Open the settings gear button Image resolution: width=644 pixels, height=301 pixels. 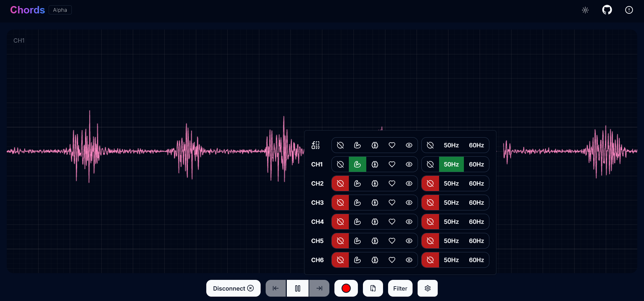click(x=428, y=288)
